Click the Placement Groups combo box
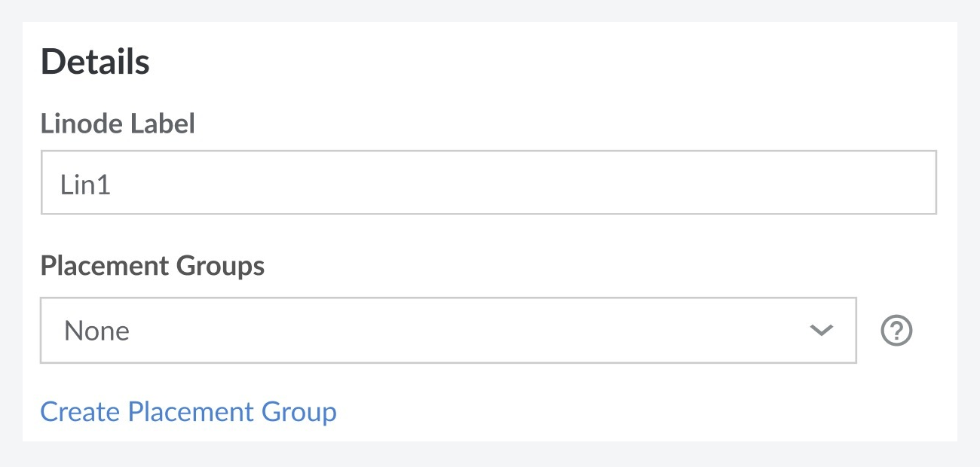 tap(449, 330)
